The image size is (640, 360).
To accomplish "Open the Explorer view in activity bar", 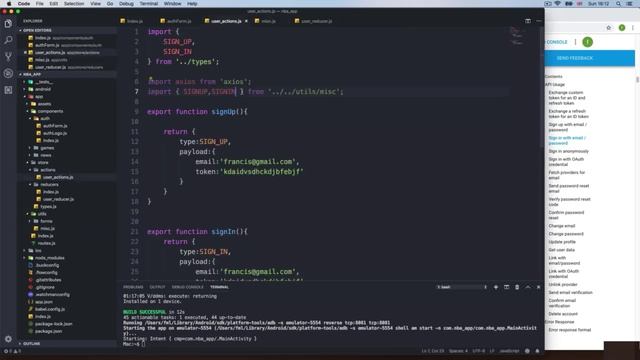I will [8, 24].
